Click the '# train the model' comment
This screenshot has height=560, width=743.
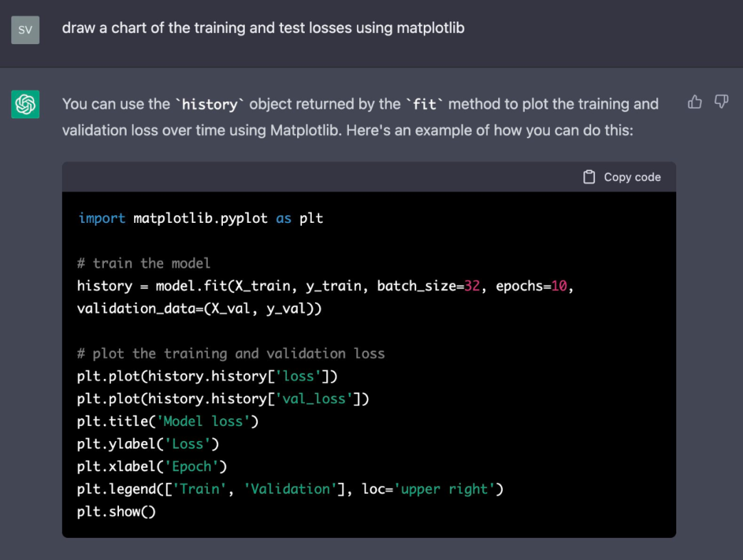point(143,263)
